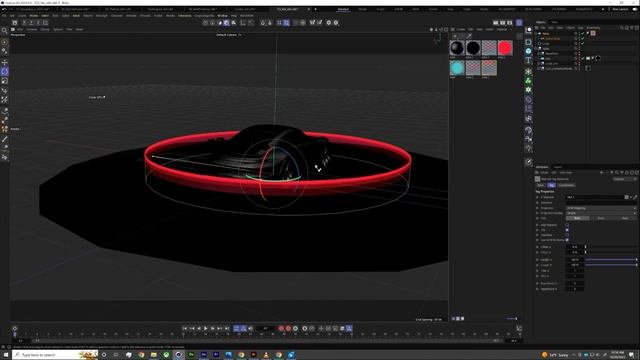
Task: Click the back arrow in Attributes panel
Action: click(602, 173)
